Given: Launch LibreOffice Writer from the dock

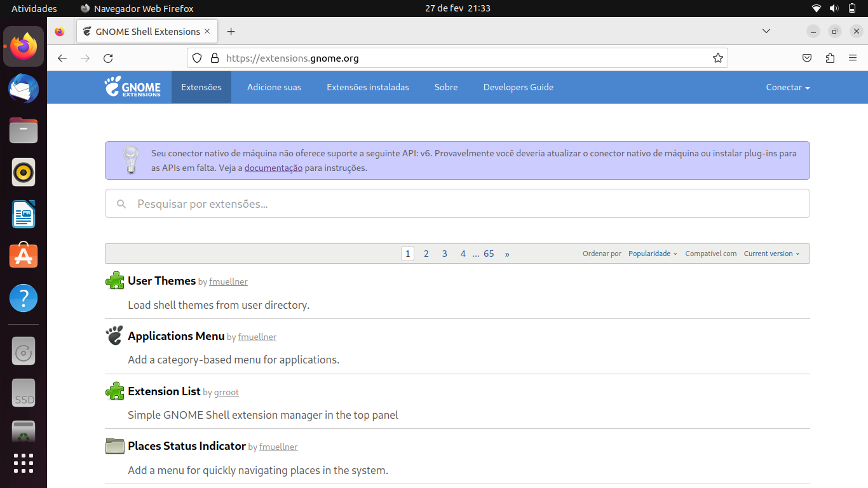Looking at the screenshot, I should click(x=24, y=214).
